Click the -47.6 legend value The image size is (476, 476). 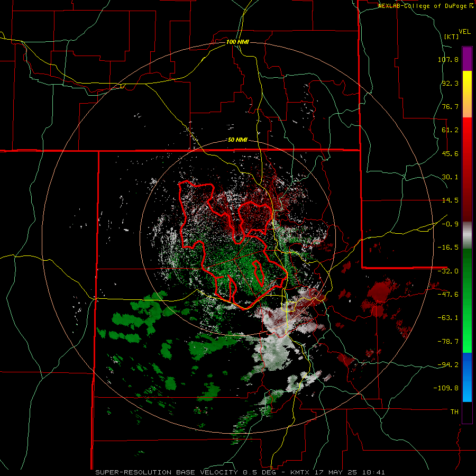(x=448, y=295)
